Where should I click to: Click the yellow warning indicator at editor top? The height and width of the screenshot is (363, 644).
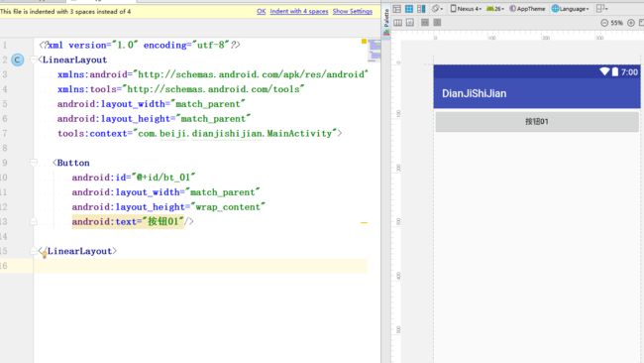(x=364, y=41)
